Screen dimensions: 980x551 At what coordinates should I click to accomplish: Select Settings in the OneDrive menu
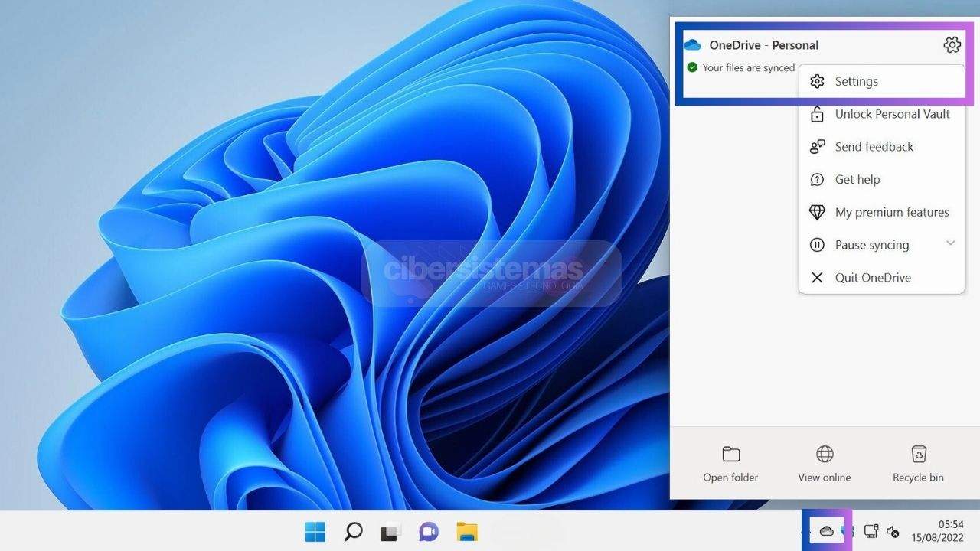(881, 81)
